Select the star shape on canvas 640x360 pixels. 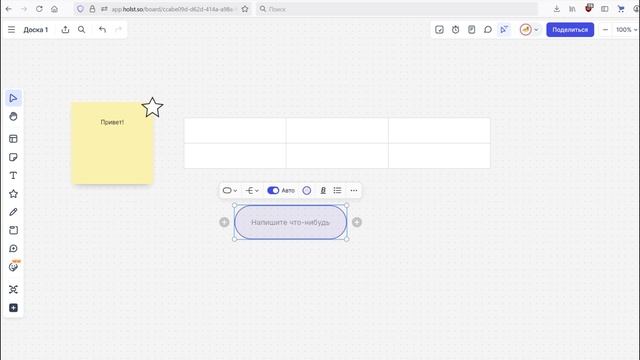152,107
